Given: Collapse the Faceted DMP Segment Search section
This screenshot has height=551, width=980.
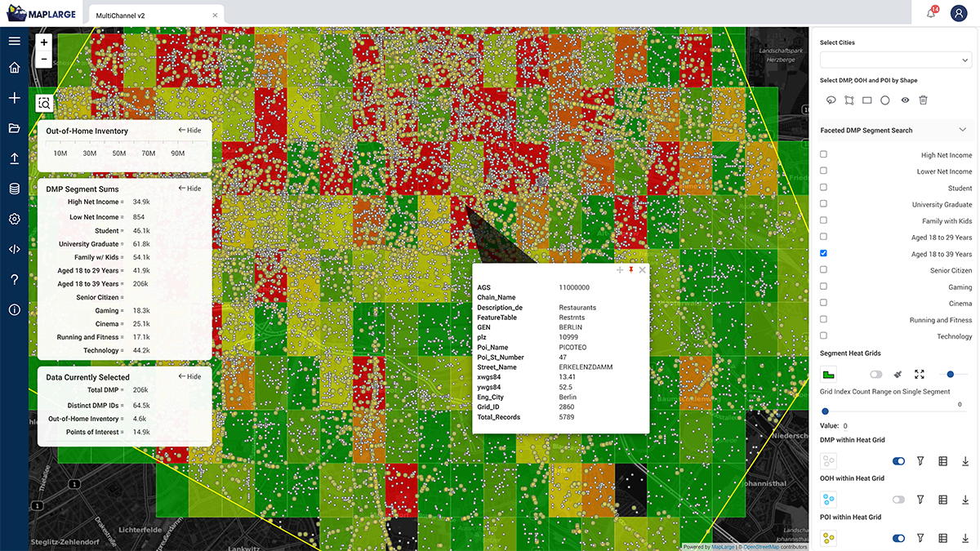Looking at the screenshot, I should click(x=962, y=130).
